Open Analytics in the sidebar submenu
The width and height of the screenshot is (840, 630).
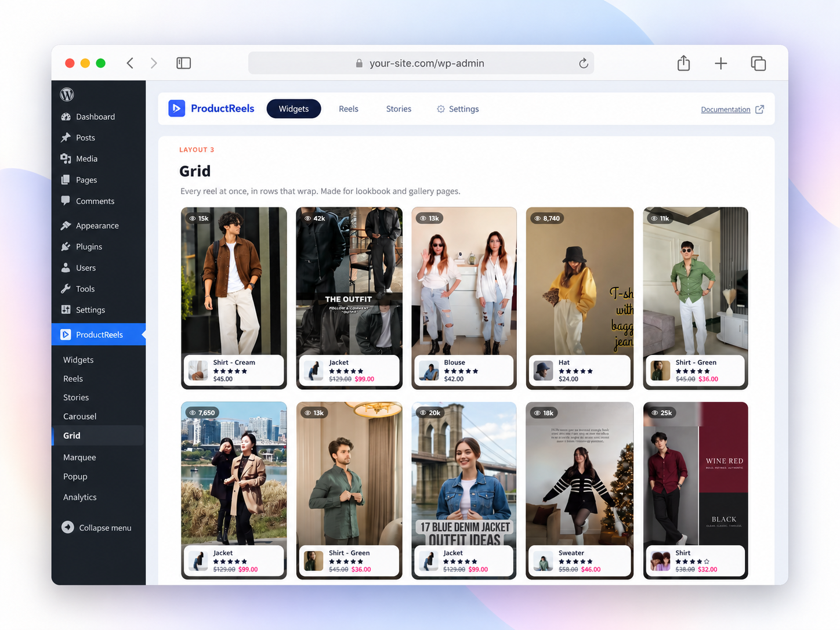click(x=80, y=497)
